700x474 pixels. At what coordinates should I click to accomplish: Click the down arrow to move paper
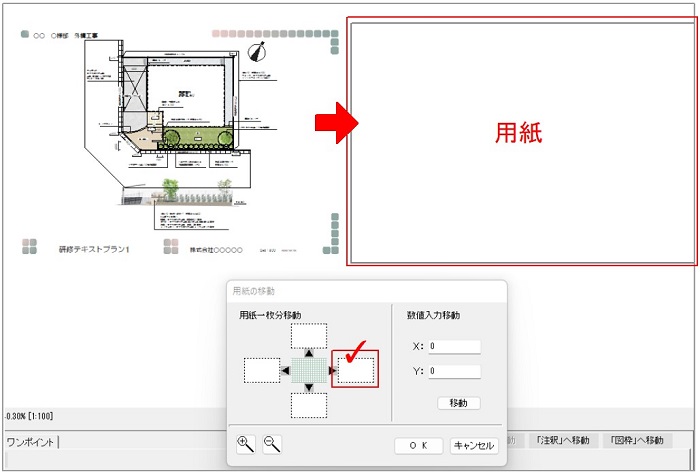point(308,387)
